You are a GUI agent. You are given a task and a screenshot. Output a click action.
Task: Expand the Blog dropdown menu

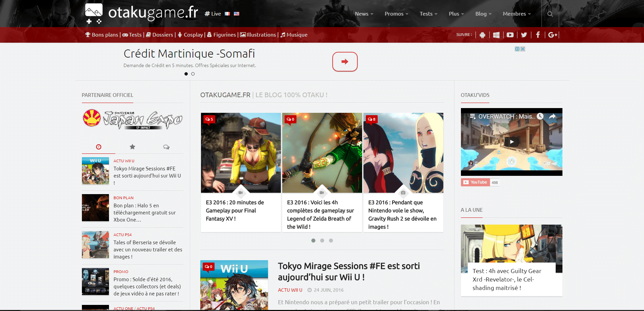click(x=483, y=14)
